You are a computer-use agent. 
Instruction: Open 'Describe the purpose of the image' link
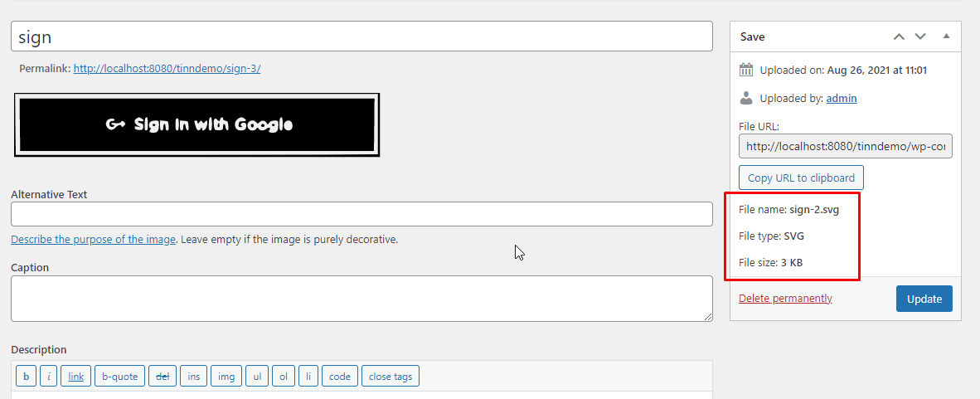93,240
